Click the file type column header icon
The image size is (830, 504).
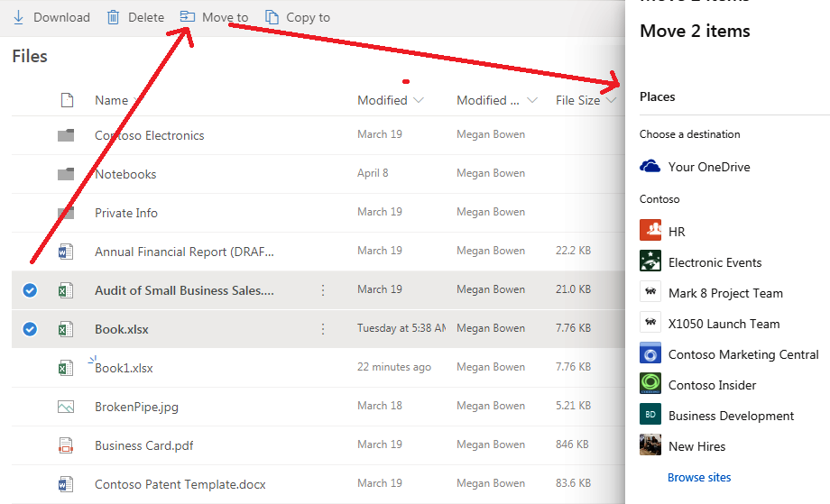tap(68, 100)
